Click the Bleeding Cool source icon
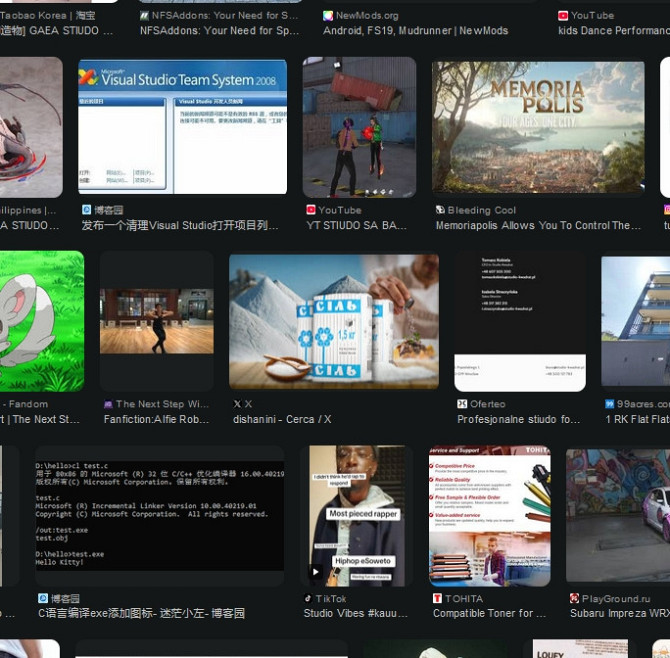The width and height of the screenshot is (670, 658). [440, 210]
